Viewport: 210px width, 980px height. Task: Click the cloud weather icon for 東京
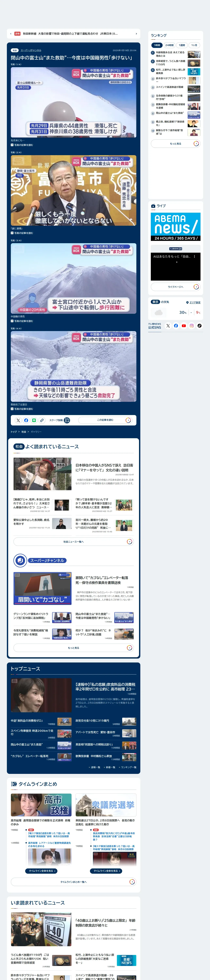158,312
